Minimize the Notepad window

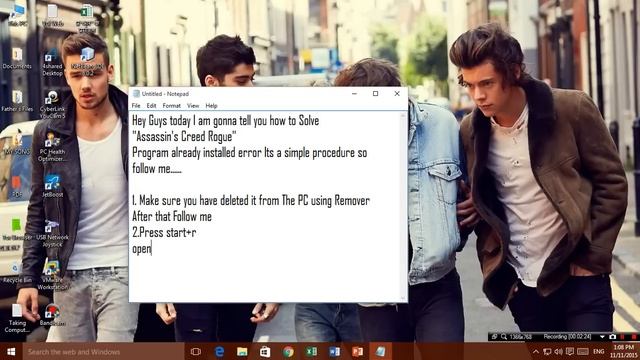354,93
